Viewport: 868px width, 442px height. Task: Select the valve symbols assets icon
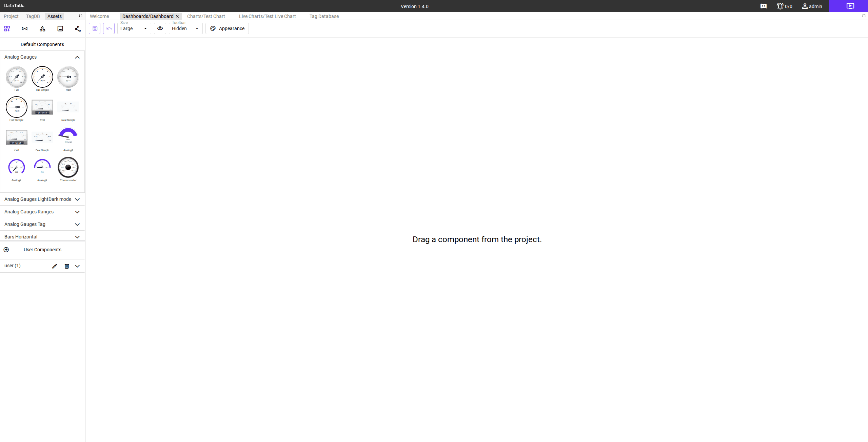[25, 28]
